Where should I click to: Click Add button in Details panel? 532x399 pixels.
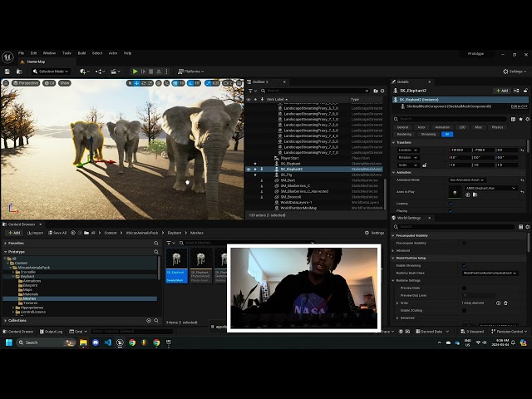(x=502, y=91)
